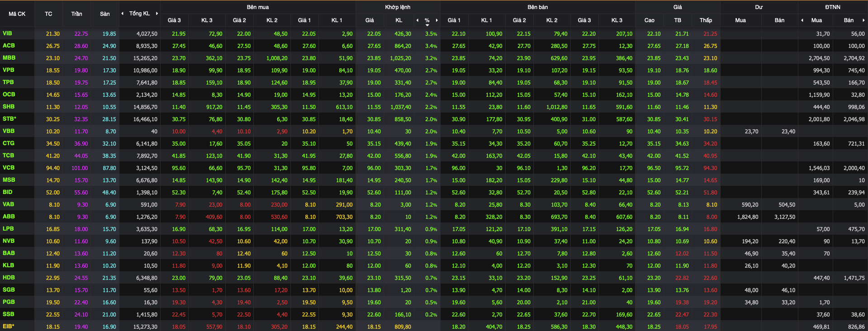Open the ACB stock ticker
This screenshot has height=331, width=868.
[9, 46]
